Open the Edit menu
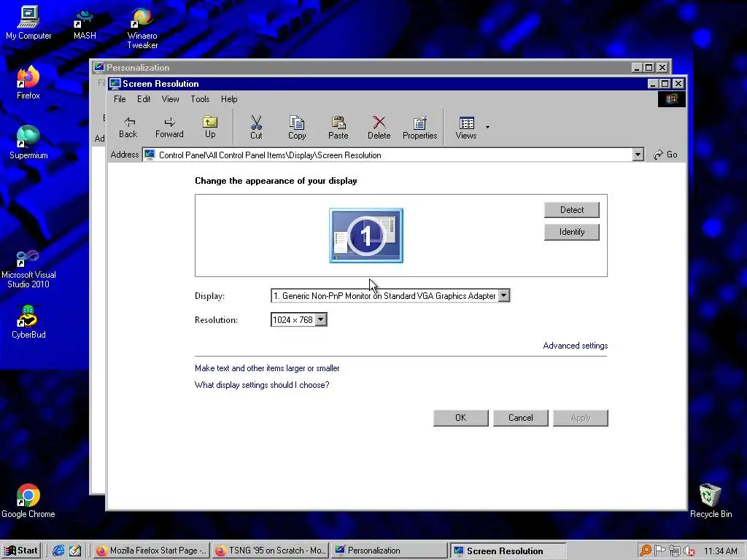 144,99
